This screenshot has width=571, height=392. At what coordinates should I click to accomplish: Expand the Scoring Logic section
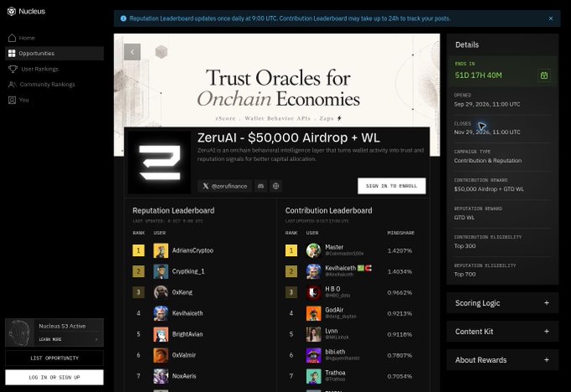click(502, 303)
